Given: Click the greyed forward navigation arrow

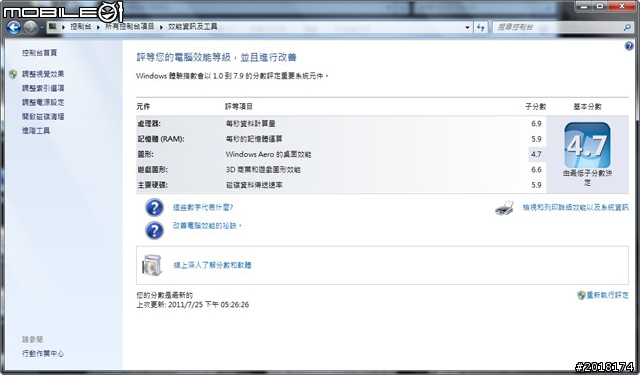Looking at the screenshot, I should point(30,27).
